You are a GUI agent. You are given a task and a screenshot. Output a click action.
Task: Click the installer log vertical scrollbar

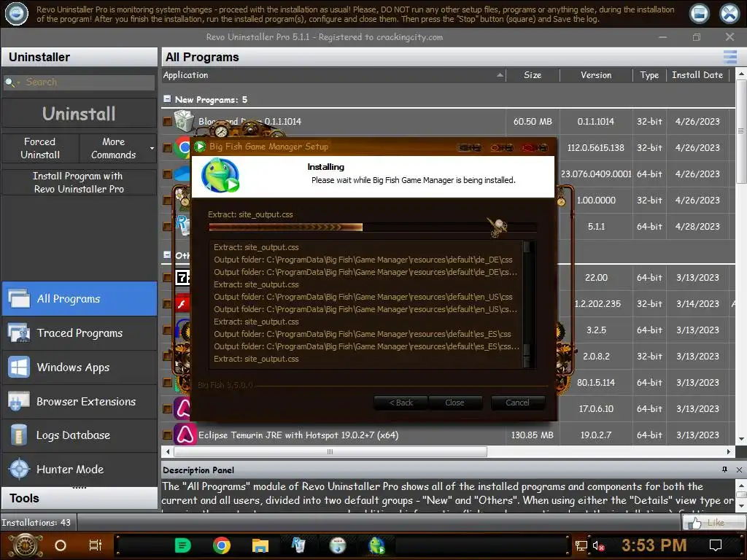pyautogui.click(x=528, y=304)
